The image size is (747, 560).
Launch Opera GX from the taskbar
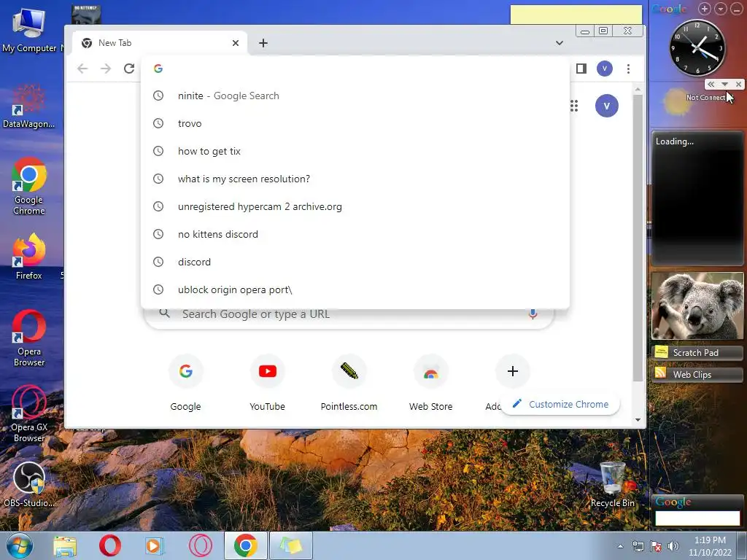(x=200, y=545)
